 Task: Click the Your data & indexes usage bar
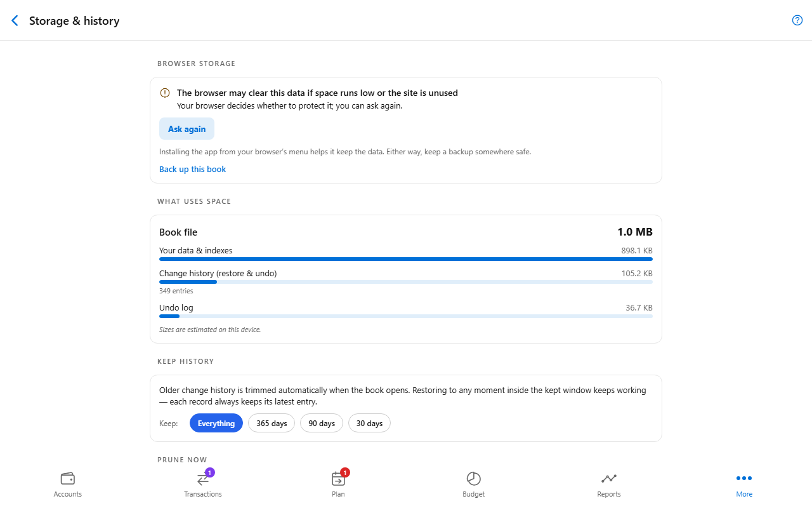click(406, 259)
